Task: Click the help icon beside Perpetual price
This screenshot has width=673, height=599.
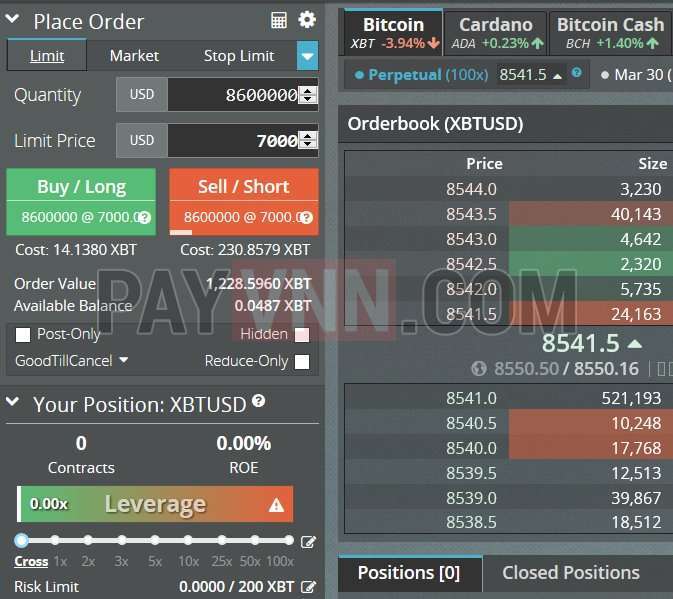Action: tap(576, 74)
